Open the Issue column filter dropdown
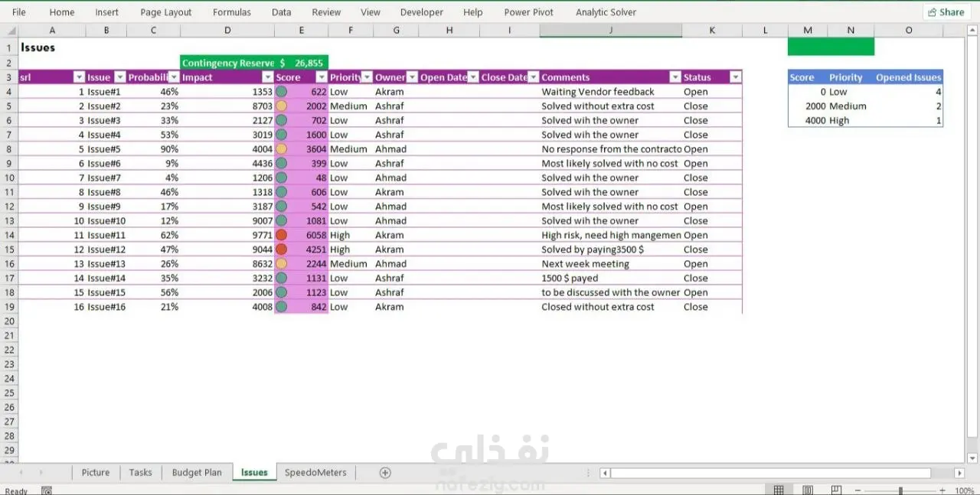The image size is (980, 495). click(x=119, y=77)
